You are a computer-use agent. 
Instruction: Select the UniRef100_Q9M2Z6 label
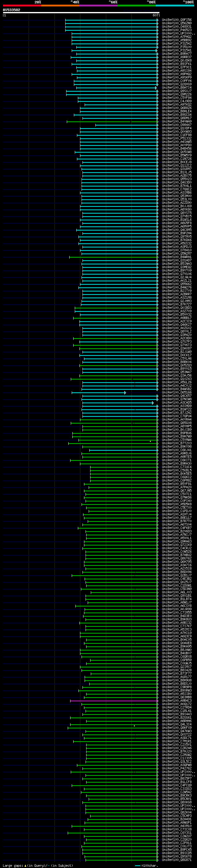point(177,94)
